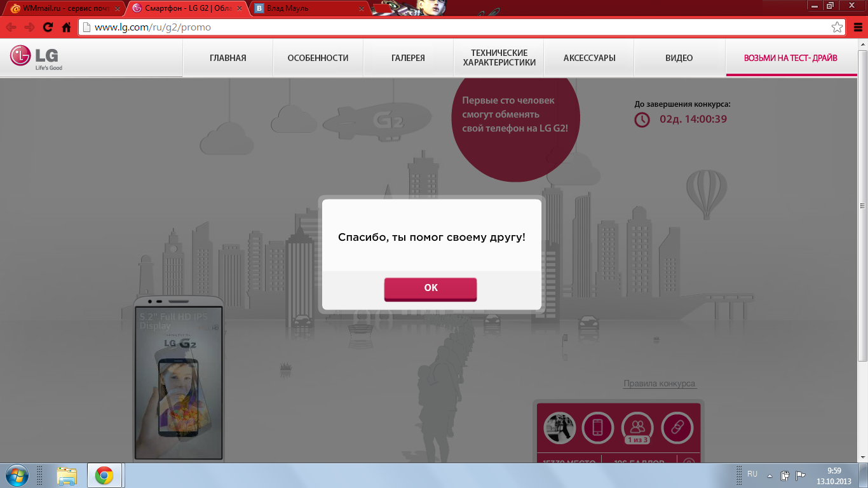This screenshot has height=488, width=868.
Task: Click the friends icon labeled 1 из 3
Action: click(637, 428)
